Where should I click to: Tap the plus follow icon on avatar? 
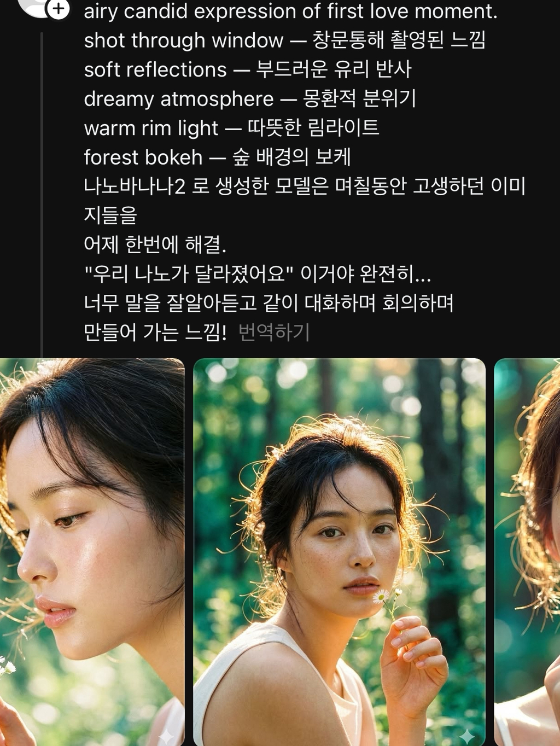pyautogui.click(x=59, y=8)
